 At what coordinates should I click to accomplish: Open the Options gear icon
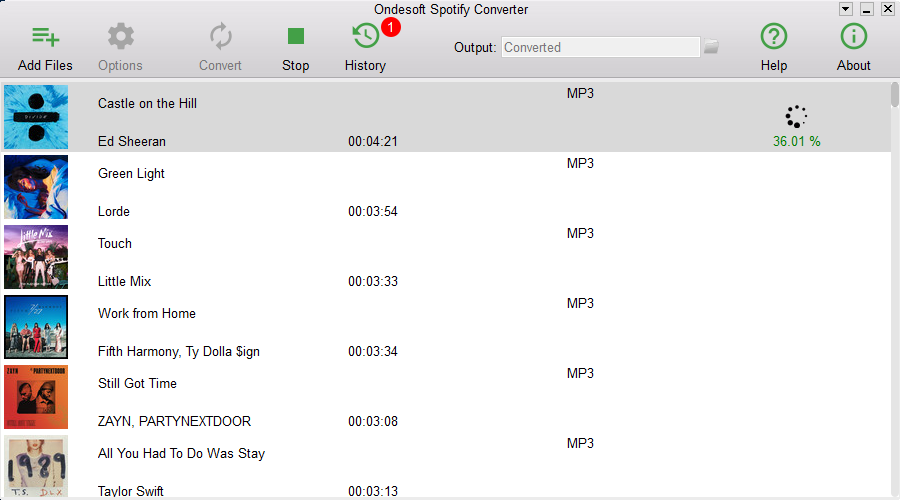pos(121,37)
